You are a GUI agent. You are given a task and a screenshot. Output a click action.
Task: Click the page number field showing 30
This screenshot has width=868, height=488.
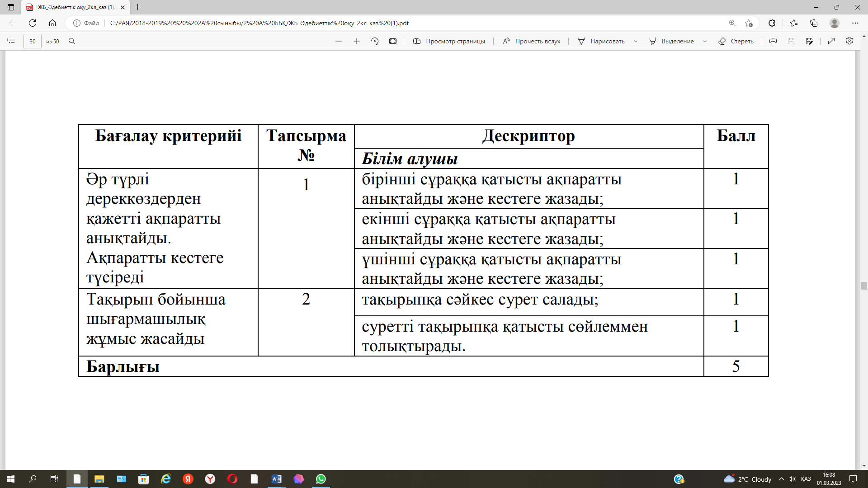coord(33,41)
